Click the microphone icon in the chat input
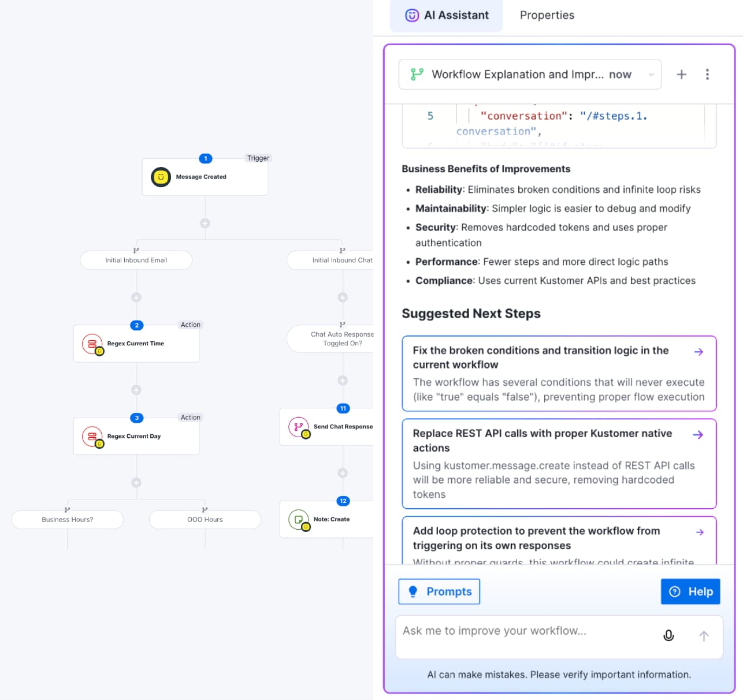Viewport: 743px width, 700px height. point(668,635)
